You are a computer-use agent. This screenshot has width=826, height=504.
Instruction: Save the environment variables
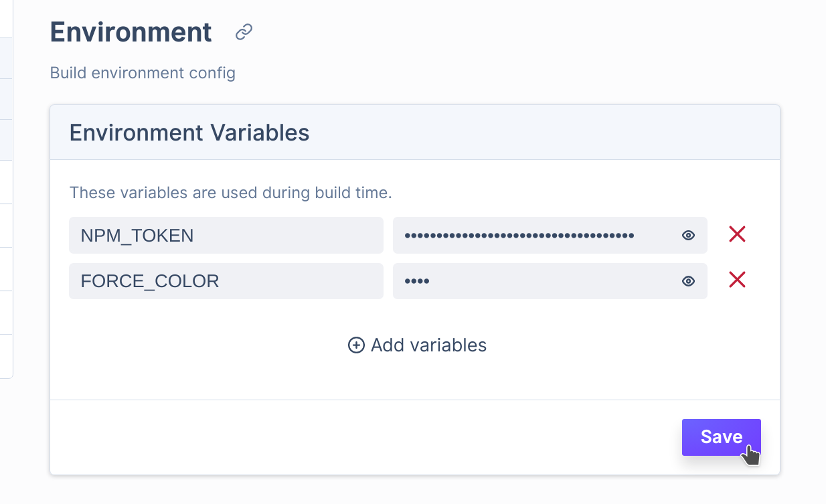click(722, 437)
